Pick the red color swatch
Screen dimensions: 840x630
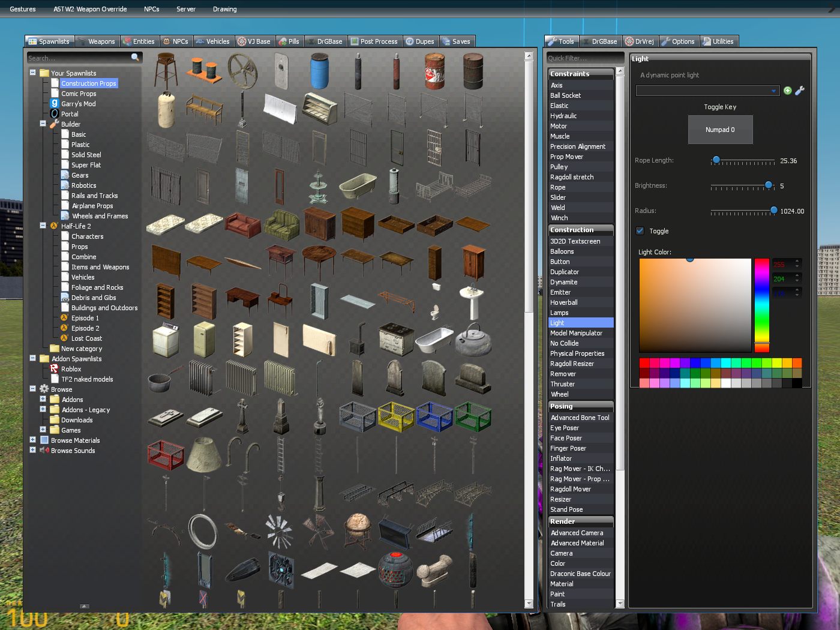point(644,362)
